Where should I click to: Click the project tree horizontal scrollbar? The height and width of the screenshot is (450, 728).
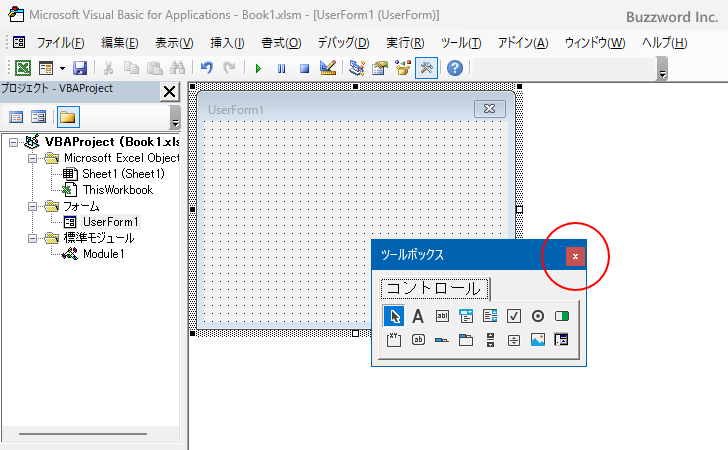83,434
